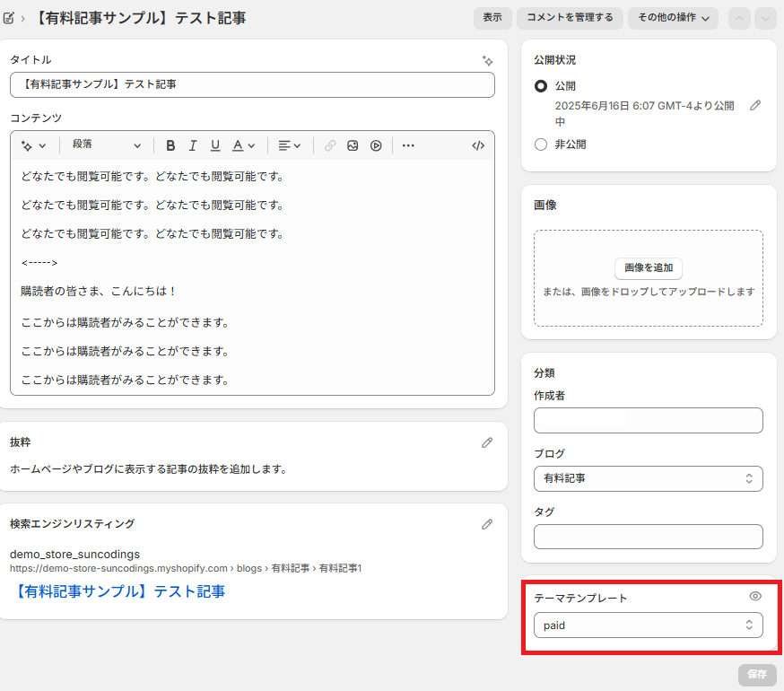Click the blue search listing title link
Screen dimensions: 784x691
(x=118, y=591)
